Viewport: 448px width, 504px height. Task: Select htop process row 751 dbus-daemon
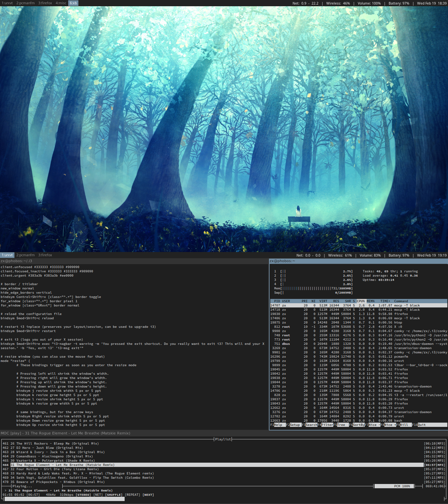(x=359, y=344)
